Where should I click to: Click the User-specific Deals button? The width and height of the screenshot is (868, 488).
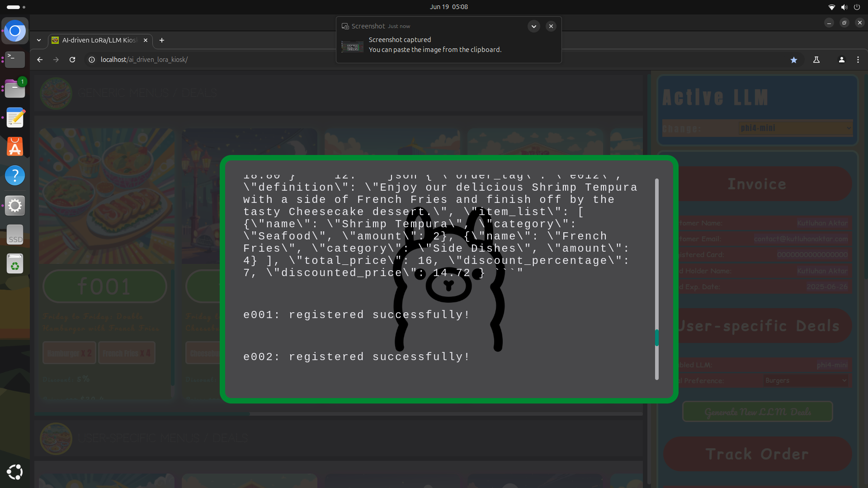(x=765, y=326)
